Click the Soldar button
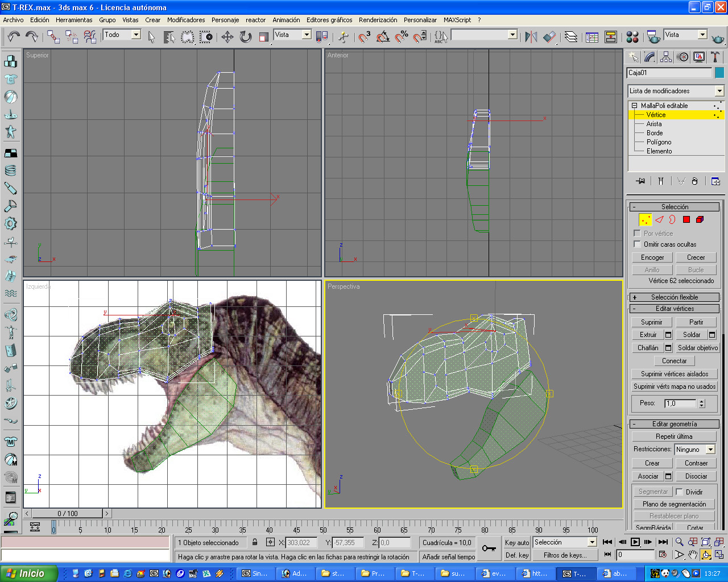Image resolution: width=728 pixels, height=582 pixels. (x=692, y=335)
